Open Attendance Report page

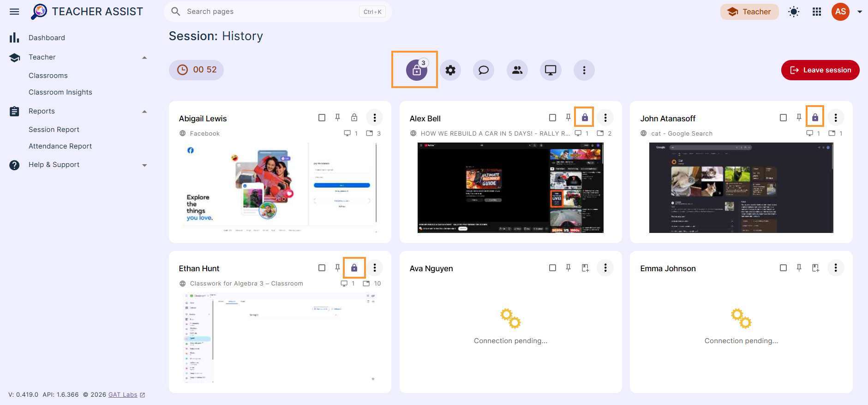[x=60, y=146]
